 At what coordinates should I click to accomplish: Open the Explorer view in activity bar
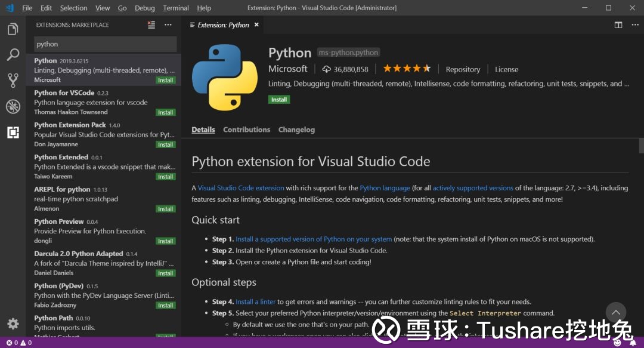(13, 29)
